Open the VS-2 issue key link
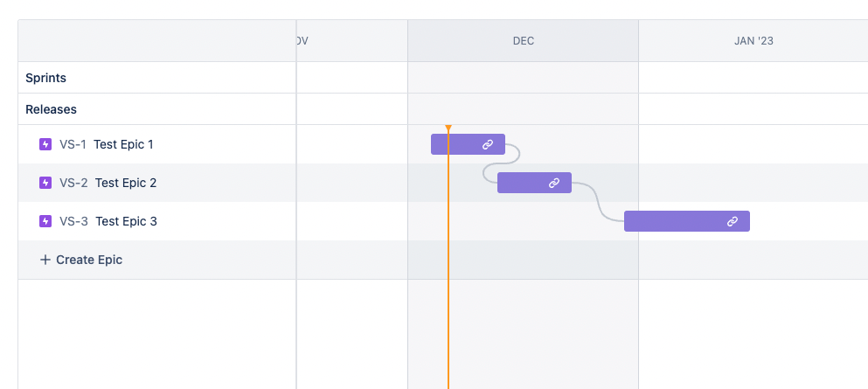 (x=73, y=183)
